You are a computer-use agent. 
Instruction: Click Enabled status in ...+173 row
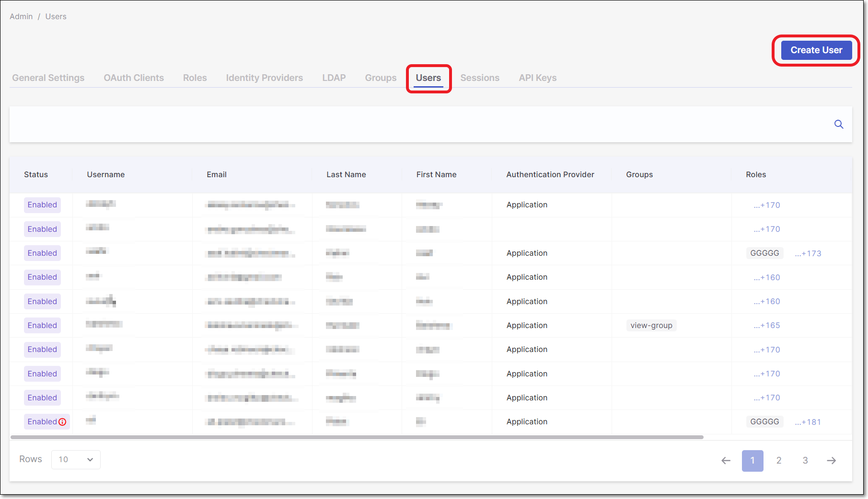[42, 253]
